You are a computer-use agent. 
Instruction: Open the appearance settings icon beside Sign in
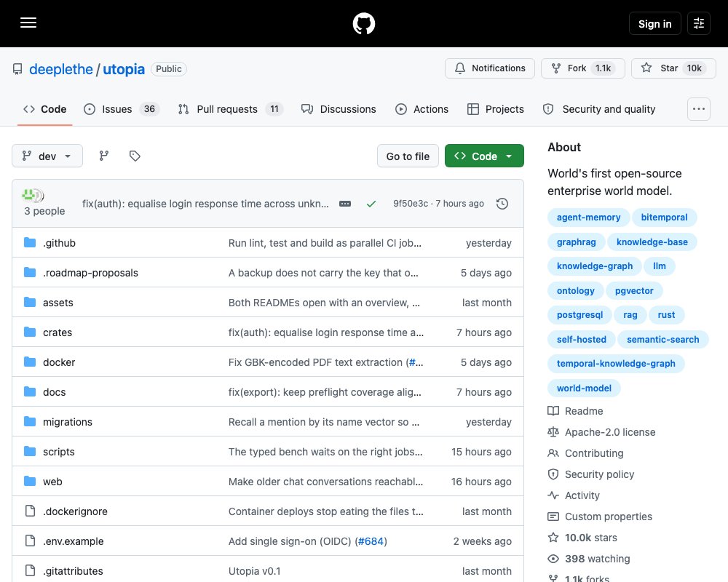click(699, 23)
